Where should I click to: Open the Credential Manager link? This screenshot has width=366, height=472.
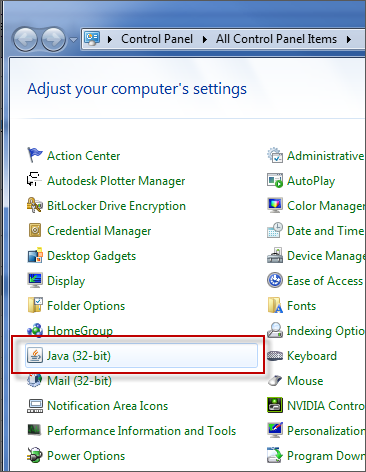[x=99, y=231]
